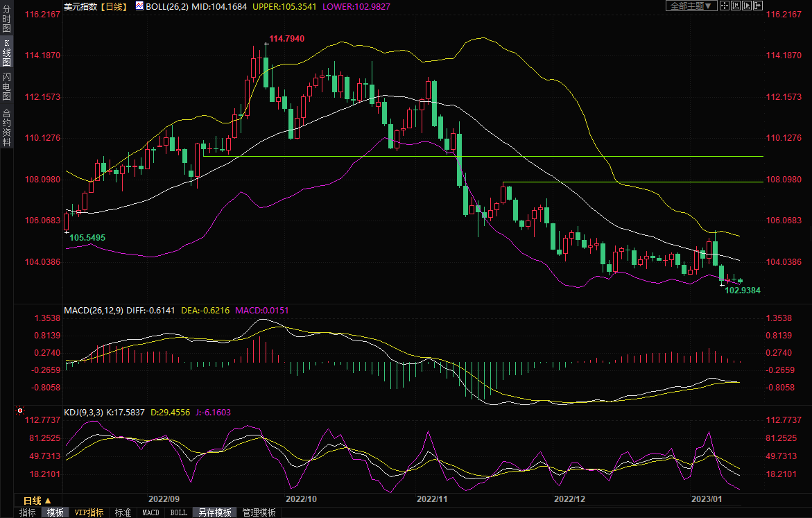812x518 pixels.
Task: Open the 闪电图 side tab
Action: click(6, 86)
